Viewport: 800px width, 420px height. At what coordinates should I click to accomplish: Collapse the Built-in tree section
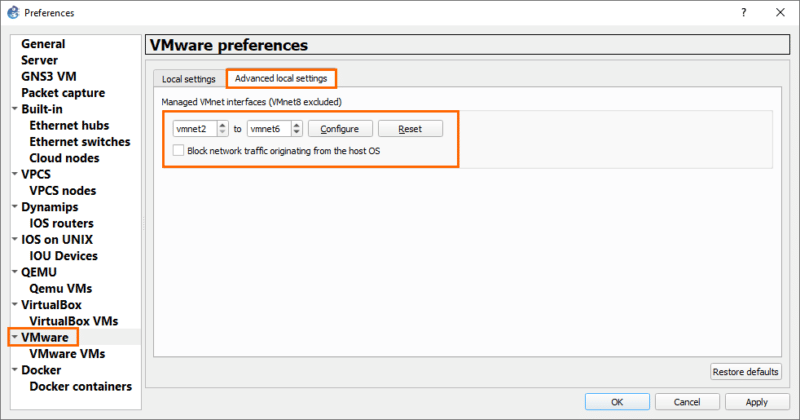click(x=14, y=110)
